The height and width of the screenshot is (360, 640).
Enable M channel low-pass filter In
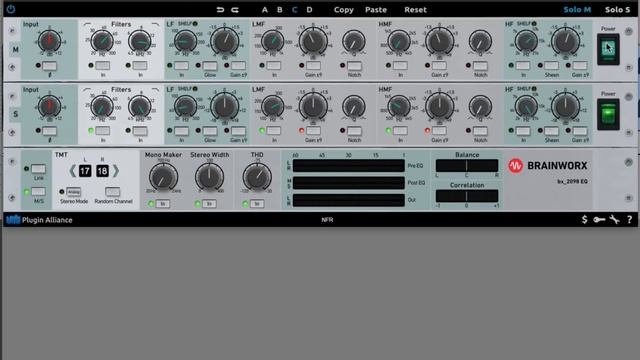pos(140,65)
